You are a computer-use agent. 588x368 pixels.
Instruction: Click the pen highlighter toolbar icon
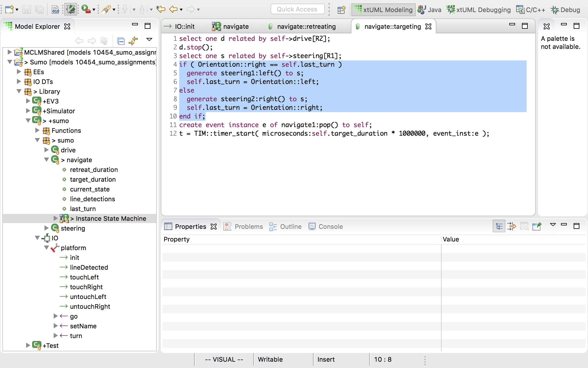tap(106, 9)
